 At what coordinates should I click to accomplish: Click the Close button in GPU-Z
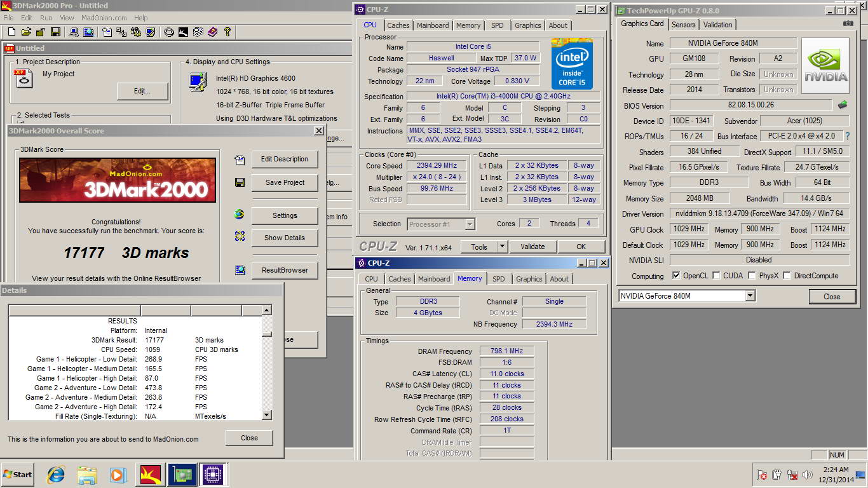point(832,297)
